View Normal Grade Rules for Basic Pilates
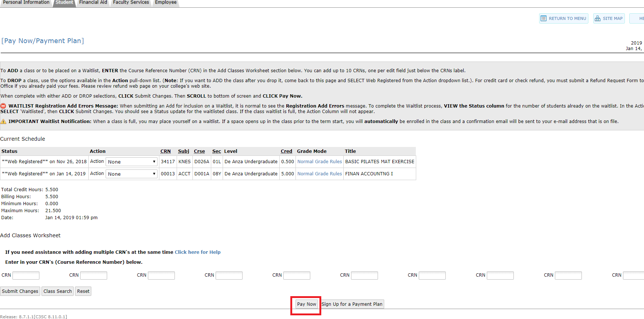The image size is (644, 319). coord(319,162)
